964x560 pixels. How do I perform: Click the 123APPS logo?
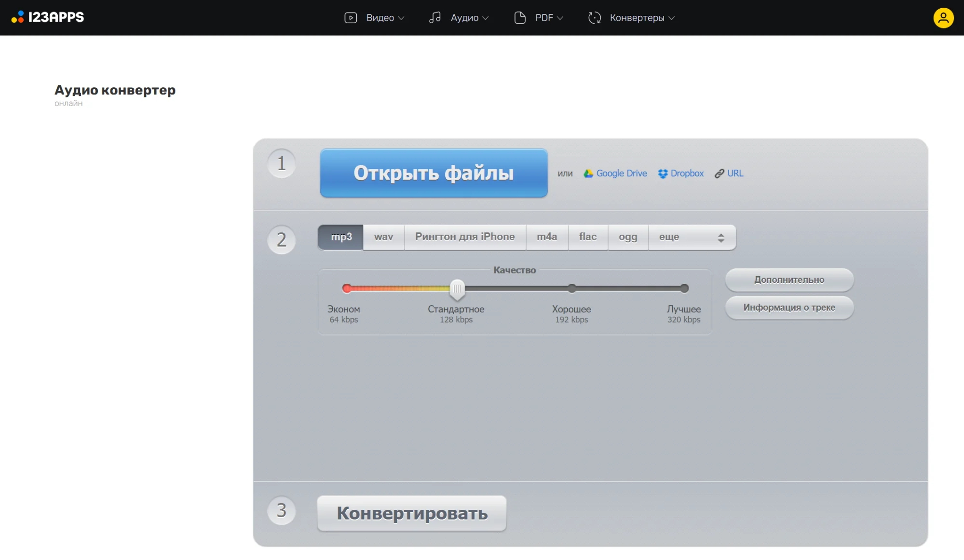[x=47, y=17]
